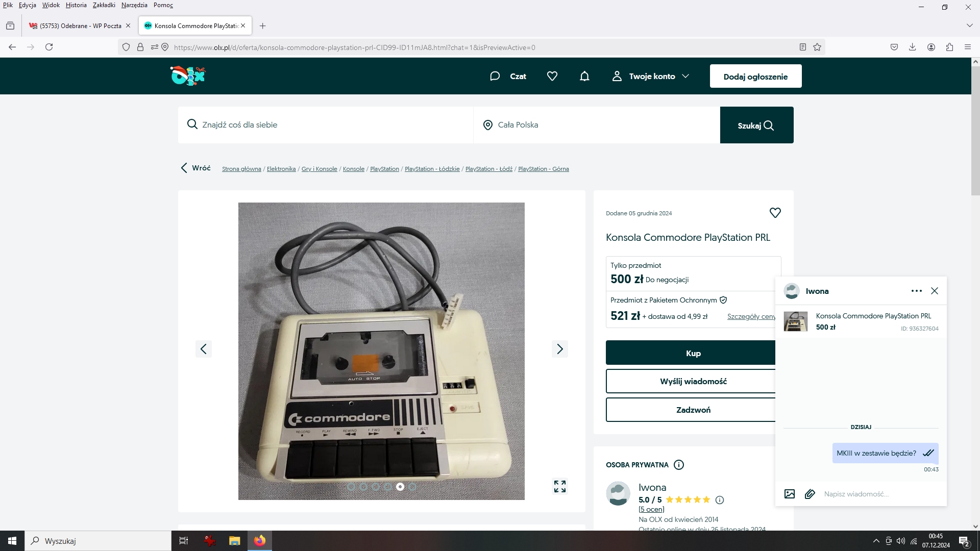
Task: Go back with browser back arrow
Action: pos(12,47)
